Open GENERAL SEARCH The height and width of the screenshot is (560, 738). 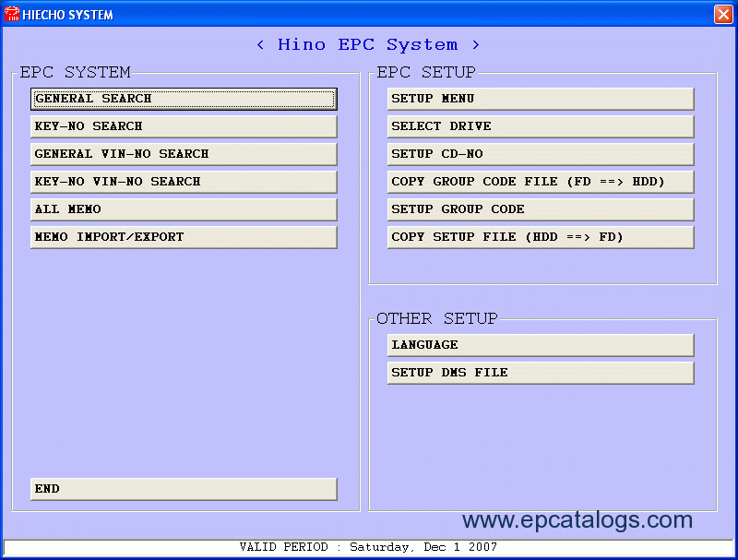(184, 99)
